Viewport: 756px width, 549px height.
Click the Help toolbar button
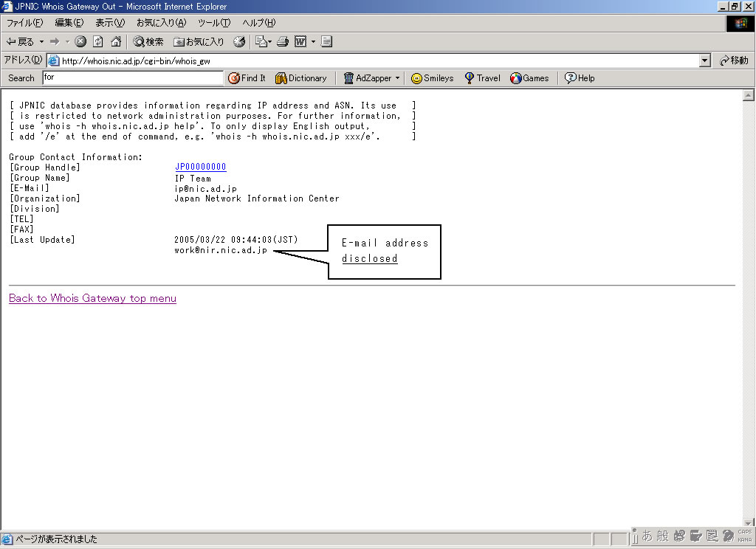579,78
